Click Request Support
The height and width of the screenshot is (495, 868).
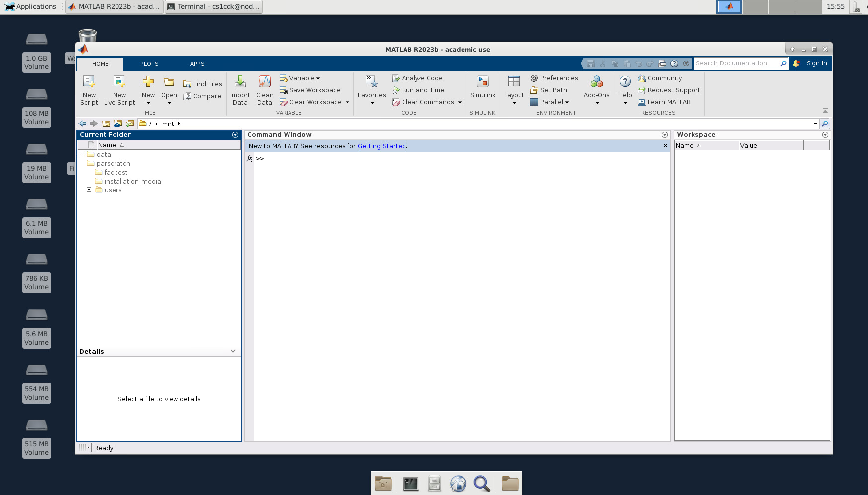click(x=669, y=90)
